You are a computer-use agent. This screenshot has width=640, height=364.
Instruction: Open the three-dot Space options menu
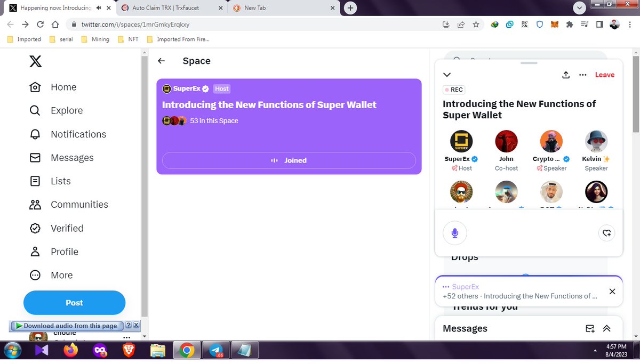click(583, 75)
